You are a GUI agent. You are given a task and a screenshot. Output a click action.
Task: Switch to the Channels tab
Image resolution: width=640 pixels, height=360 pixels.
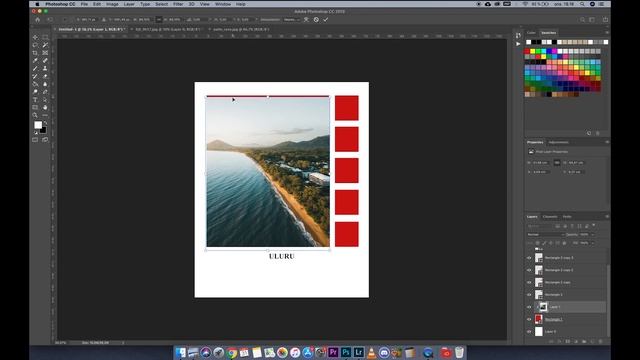point(550,217)
